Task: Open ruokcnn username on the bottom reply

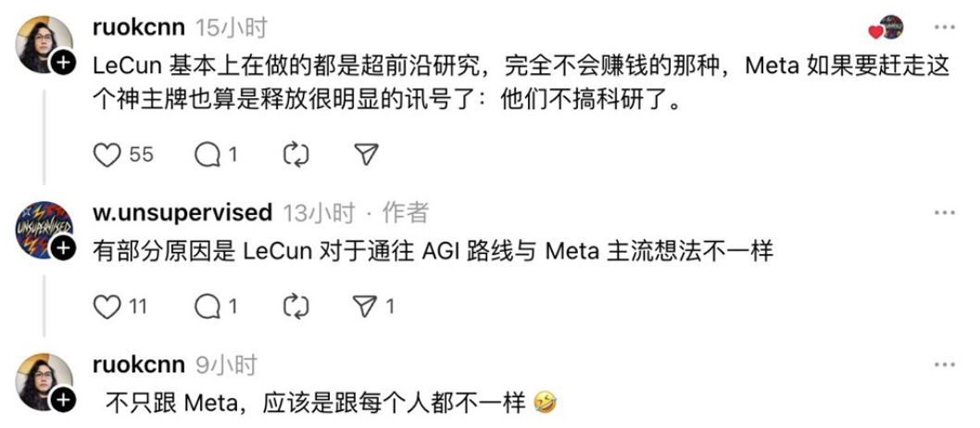Action: coord(138,365)
